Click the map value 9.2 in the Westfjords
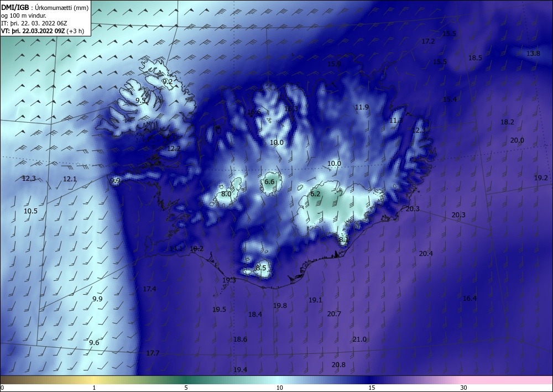This screenshot has height=392, width=553. coord(168,81)
